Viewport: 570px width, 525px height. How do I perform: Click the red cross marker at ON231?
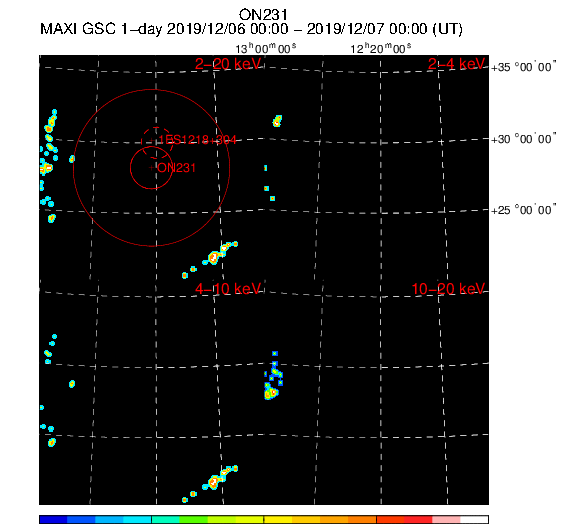pos(151,168)
